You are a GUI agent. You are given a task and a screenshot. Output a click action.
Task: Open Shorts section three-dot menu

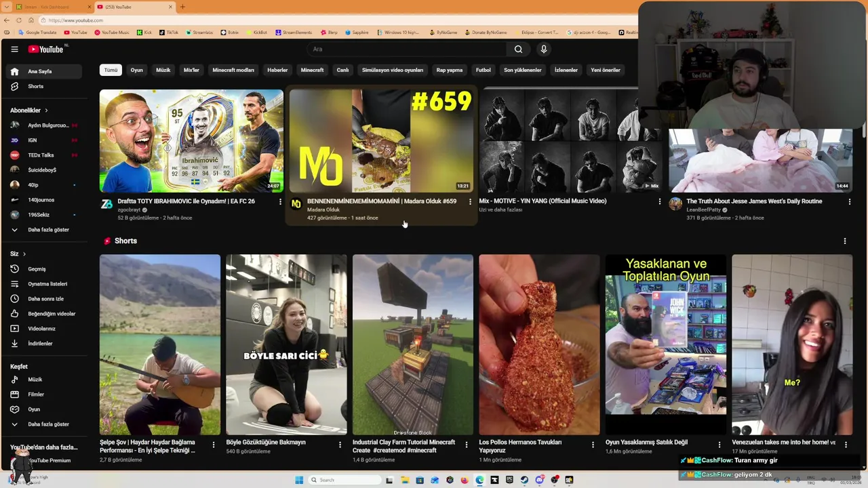click(845, 241)
